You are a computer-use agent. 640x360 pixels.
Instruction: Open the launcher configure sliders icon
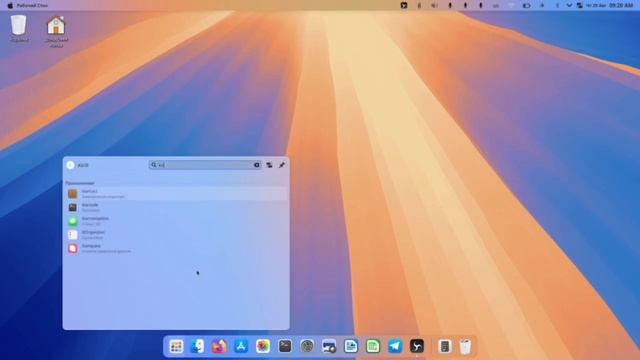(269, 165)
